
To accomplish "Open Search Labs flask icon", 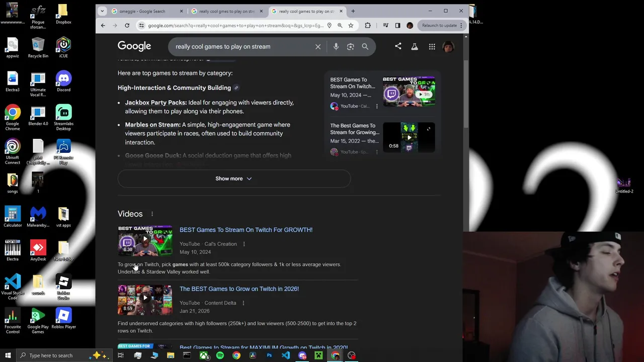I will pos(415,47).
